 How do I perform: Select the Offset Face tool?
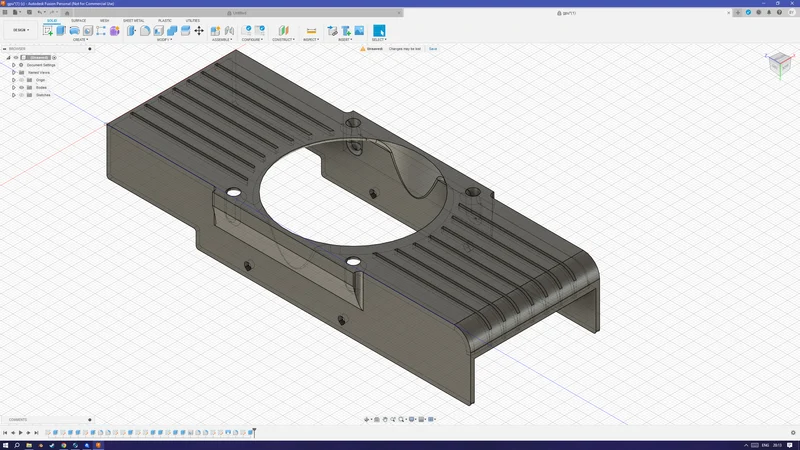(185, 31)
